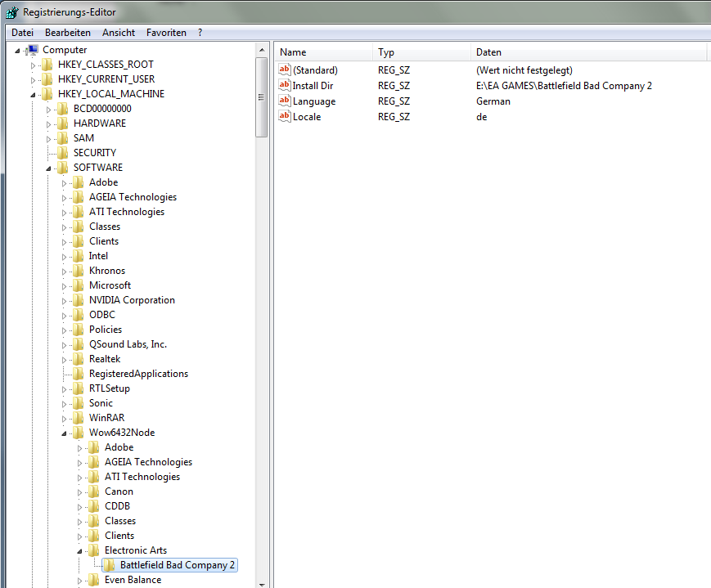Viewport: 711px width, 588px height.
Task: Click the WinRAR folder icon
Action: pyautogui.click(x=78, y=419)
